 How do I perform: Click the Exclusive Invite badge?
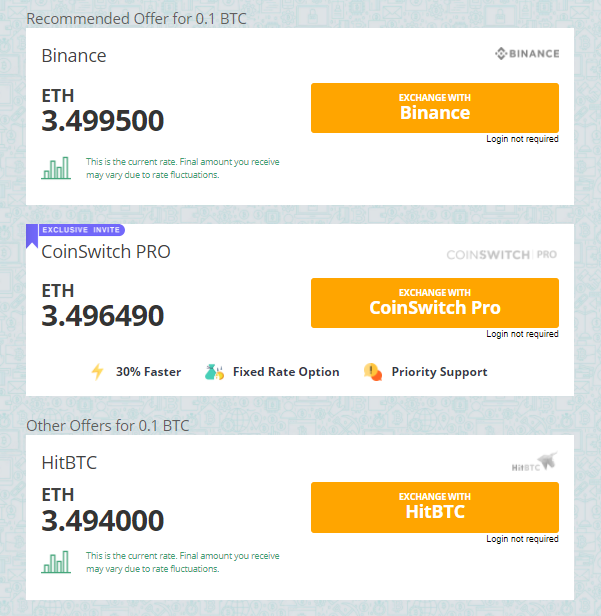82,230
